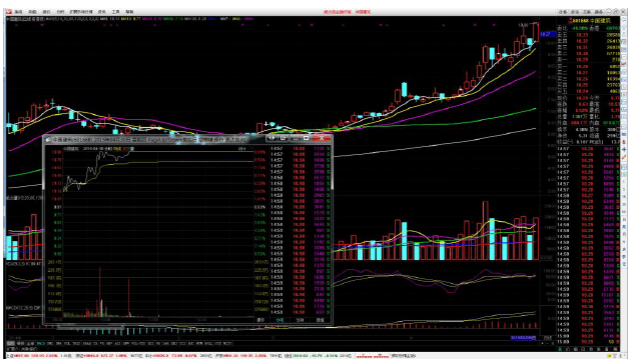Open the 工具 menu
Viewport: 644px width, 364px height.
116,12
